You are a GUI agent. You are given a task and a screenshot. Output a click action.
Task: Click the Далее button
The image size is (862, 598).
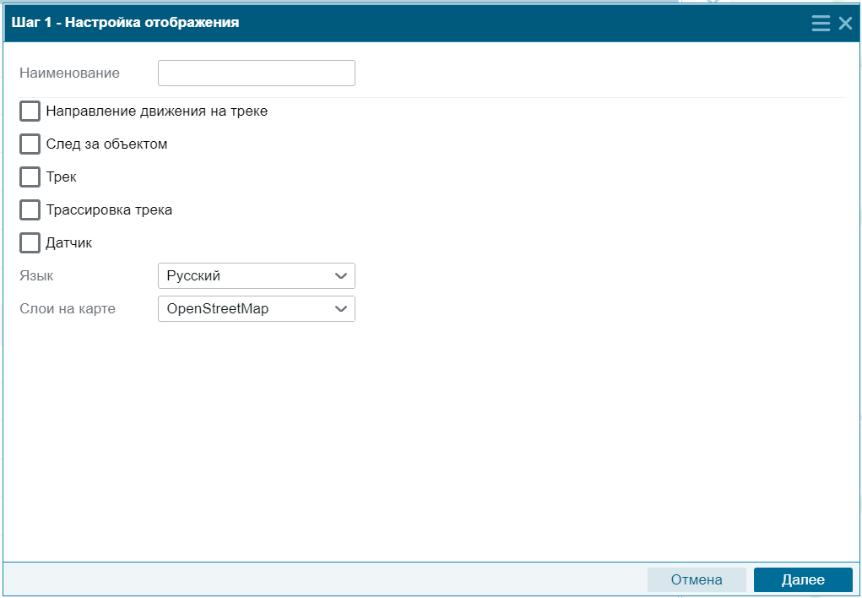point(803,580)
